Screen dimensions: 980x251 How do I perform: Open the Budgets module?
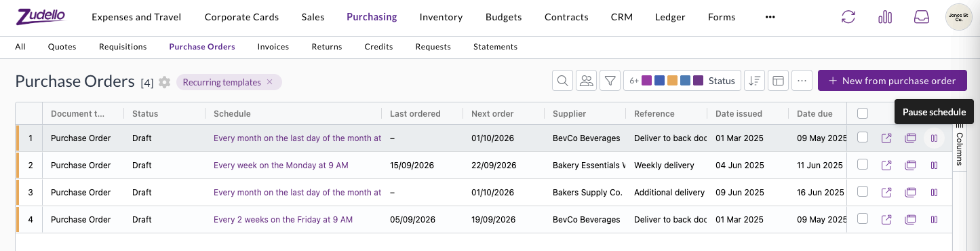[x=503, y=17]
